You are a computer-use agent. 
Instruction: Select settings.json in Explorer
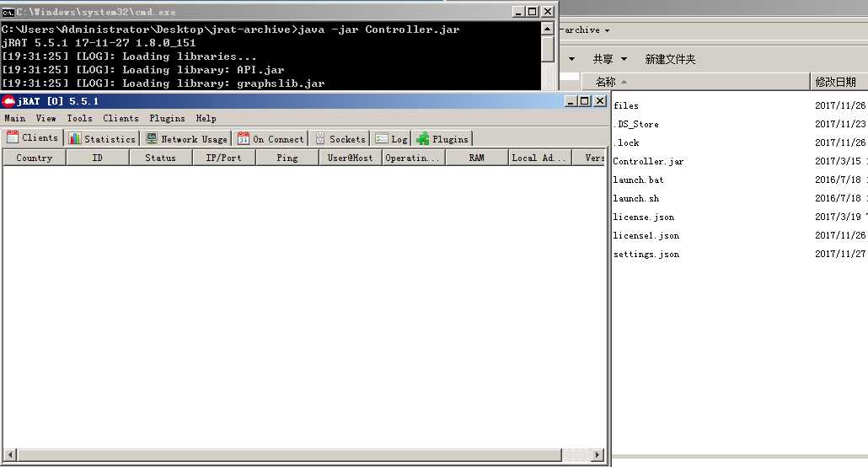(x=646, y=254)
